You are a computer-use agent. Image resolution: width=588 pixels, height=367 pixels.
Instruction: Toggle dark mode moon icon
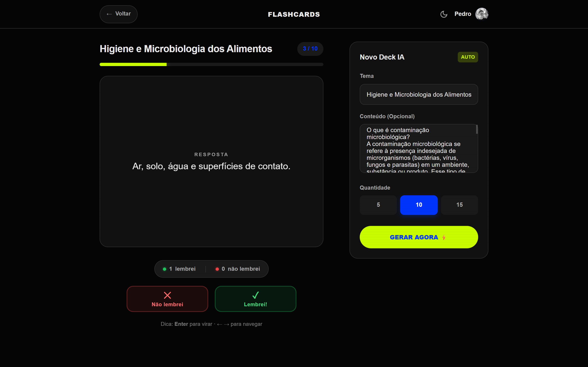(x=444, y=14)
